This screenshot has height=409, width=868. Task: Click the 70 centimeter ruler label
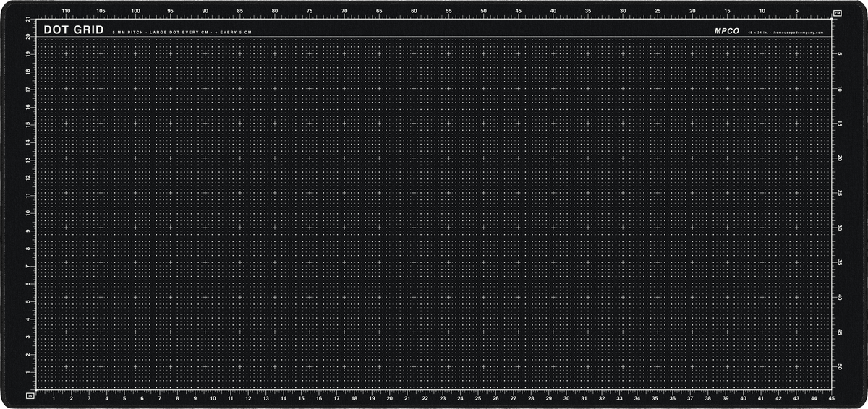point(344,11)
